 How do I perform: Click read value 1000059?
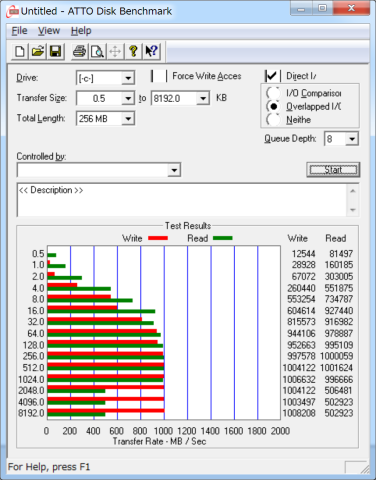point(336,356)
